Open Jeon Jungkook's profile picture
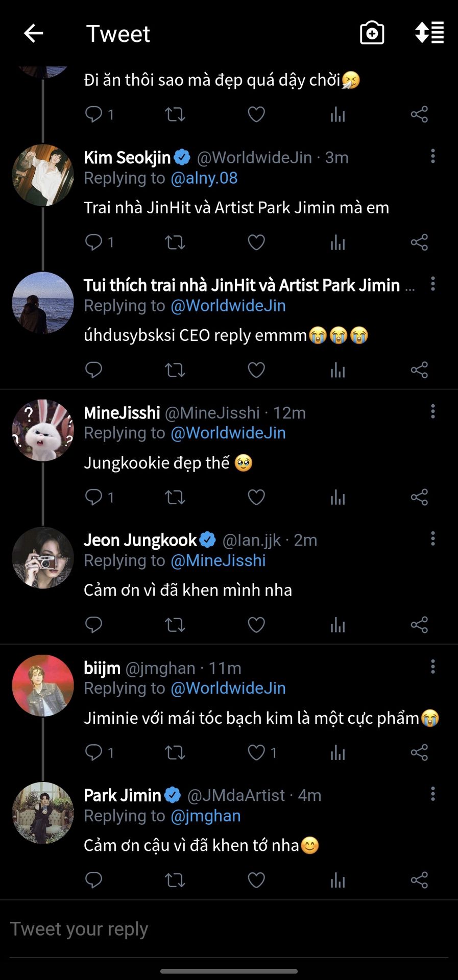 coord(43,558)
